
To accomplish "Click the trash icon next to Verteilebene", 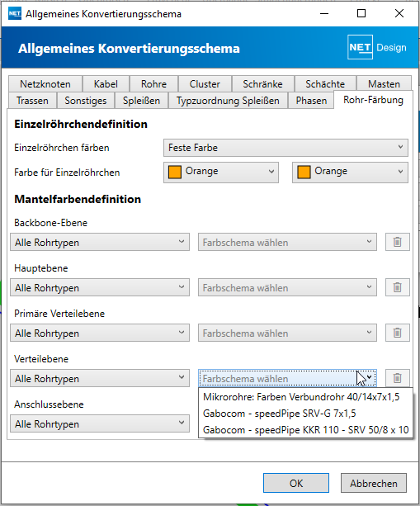I will point(398,378).
